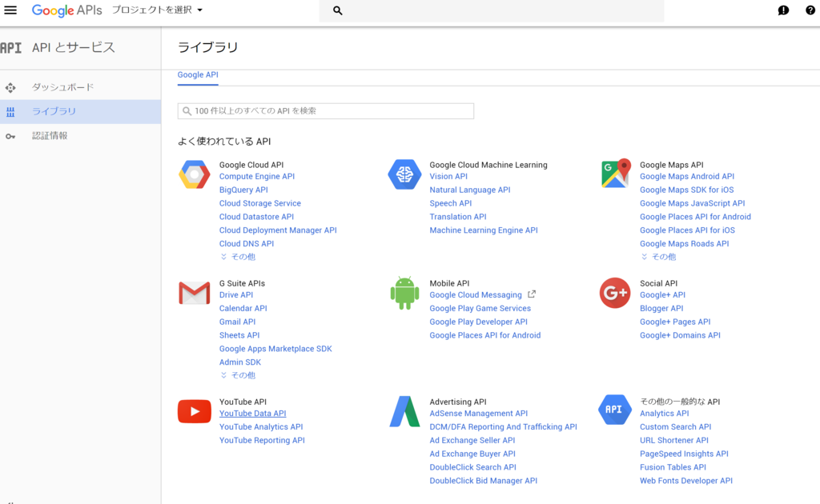820x504 pixels.
Task: Open DoubleClick Search API link
Action: point(472,467)
